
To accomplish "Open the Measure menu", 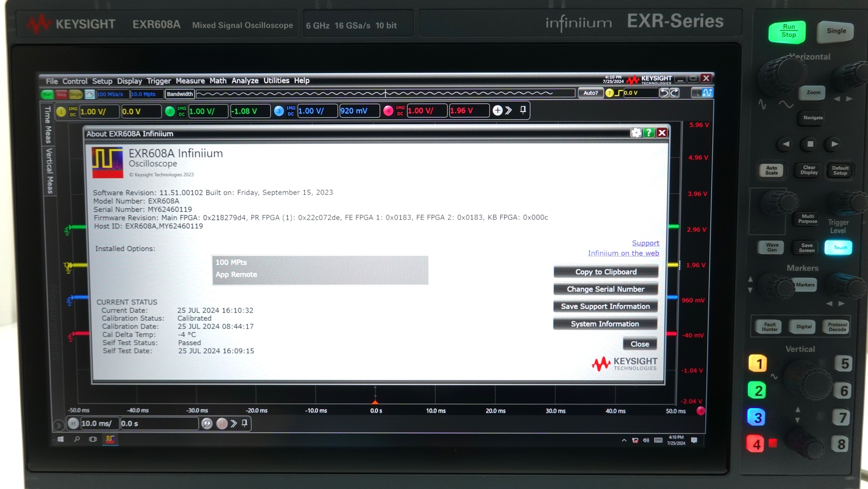I will click(190, 81).
